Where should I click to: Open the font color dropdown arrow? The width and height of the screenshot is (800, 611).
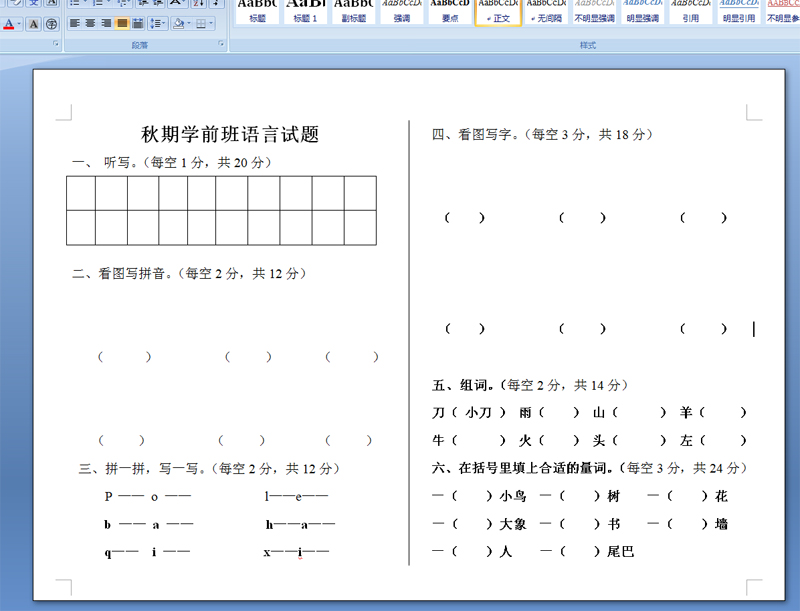point(19,23)
